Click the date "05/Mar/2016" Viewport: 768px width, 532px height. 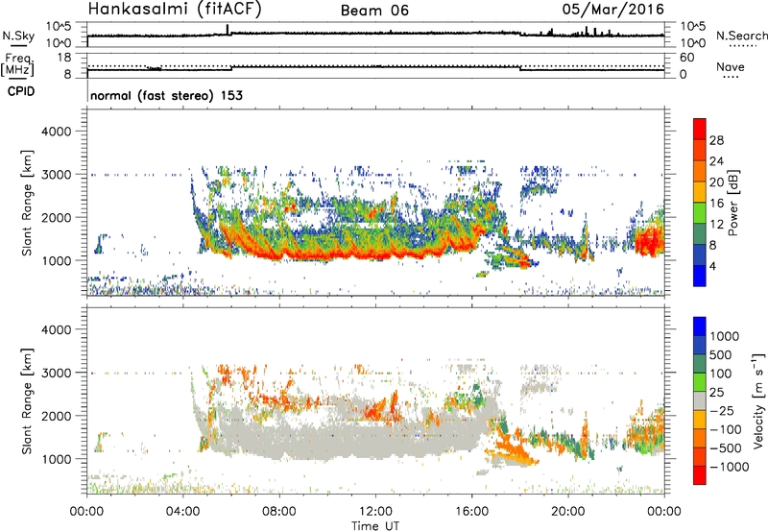pyautogui.click(x=612, y=9)
